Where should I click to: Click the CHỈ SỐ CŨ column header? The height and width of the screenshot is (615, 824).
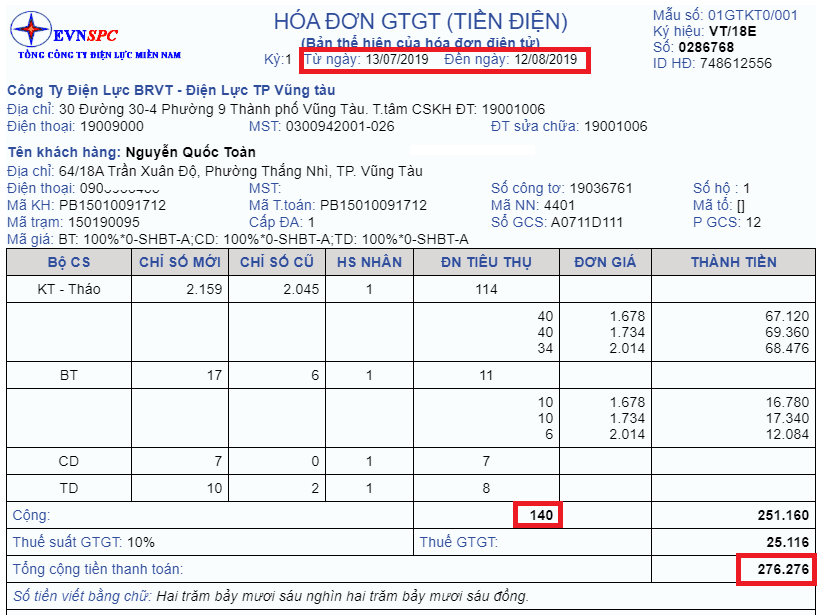pos(277,262)
